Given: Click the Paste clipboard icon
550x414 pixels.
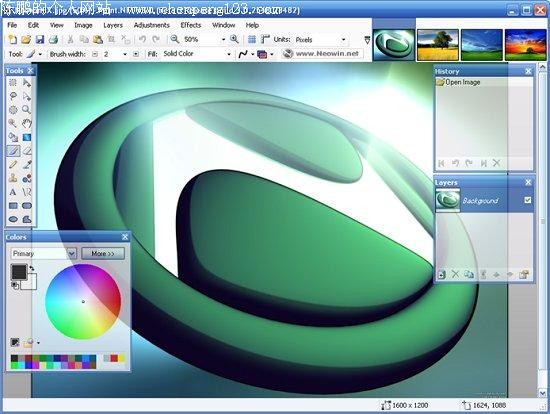Looking at the screenshot, I should pyautogui.click(x=98, y=39).
